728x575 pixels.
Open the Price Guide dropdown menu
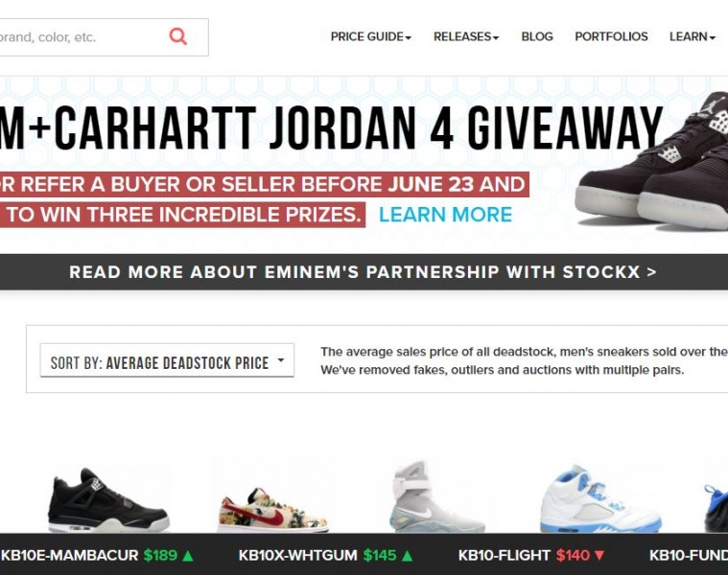tap(370, 36)
